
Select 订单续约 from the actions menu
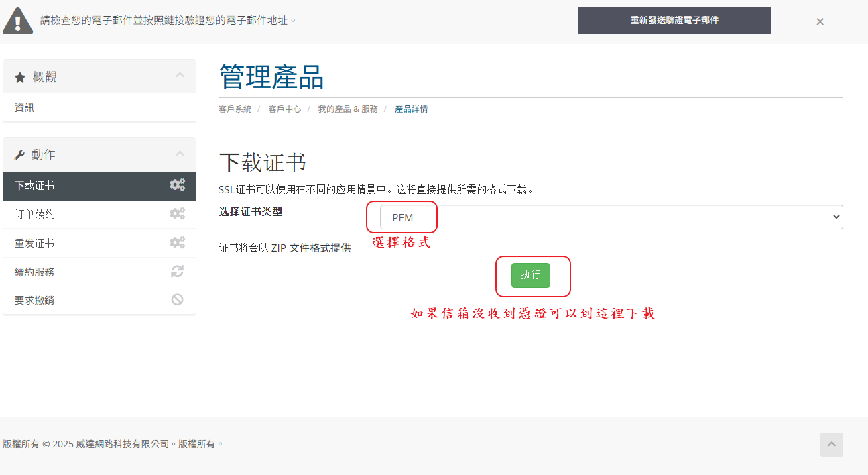click(35, 214)
